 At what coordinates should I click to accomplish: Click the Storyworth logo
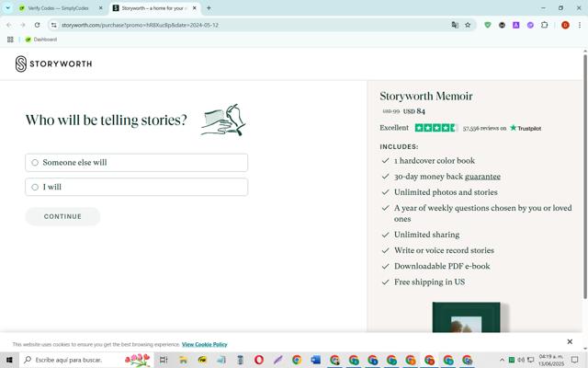click(x=53, y=63)
